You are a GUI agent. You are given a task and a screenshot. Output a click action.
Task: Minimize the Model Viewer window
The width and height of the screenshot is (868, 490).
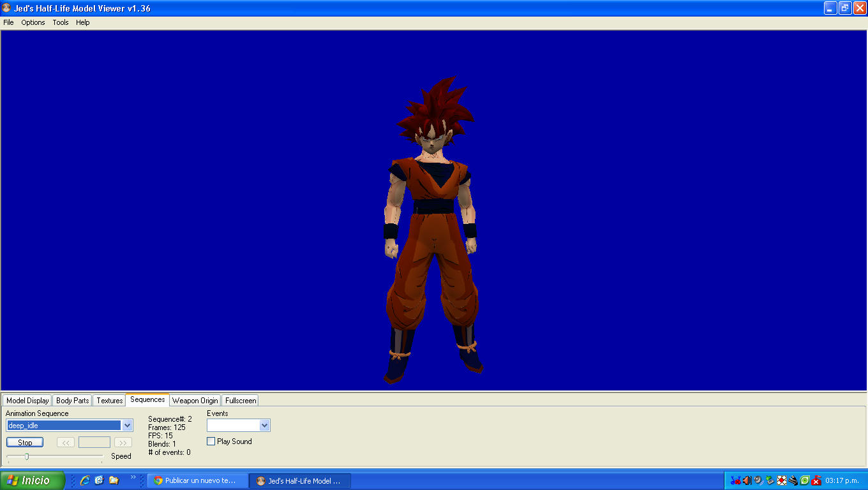coord(830,8)
